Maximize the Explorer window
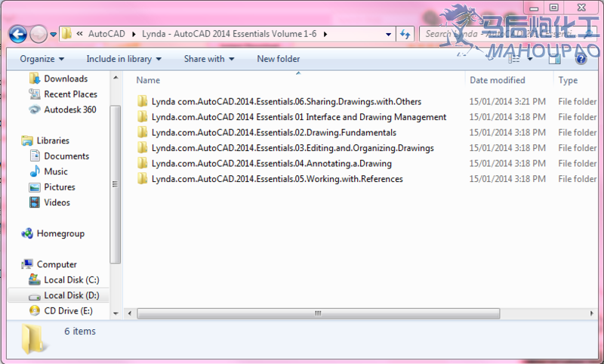604x364 pixels. pos(554,8)
